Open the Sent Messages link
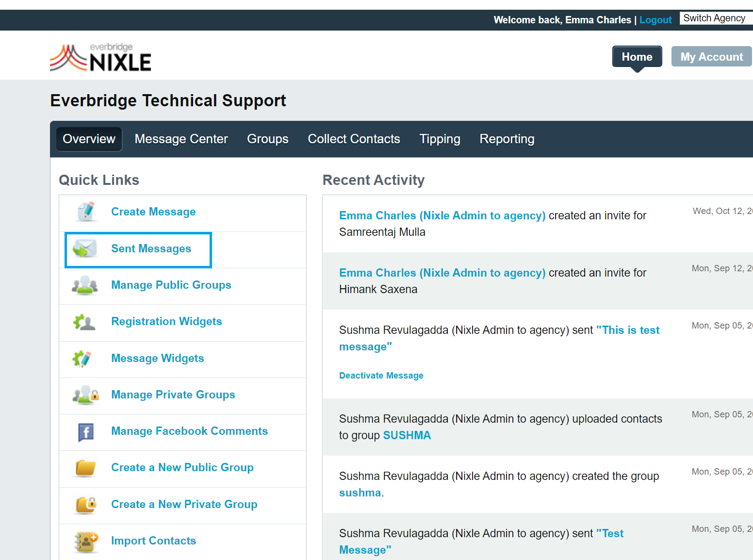The image size is (753, 560). (151, 249)
